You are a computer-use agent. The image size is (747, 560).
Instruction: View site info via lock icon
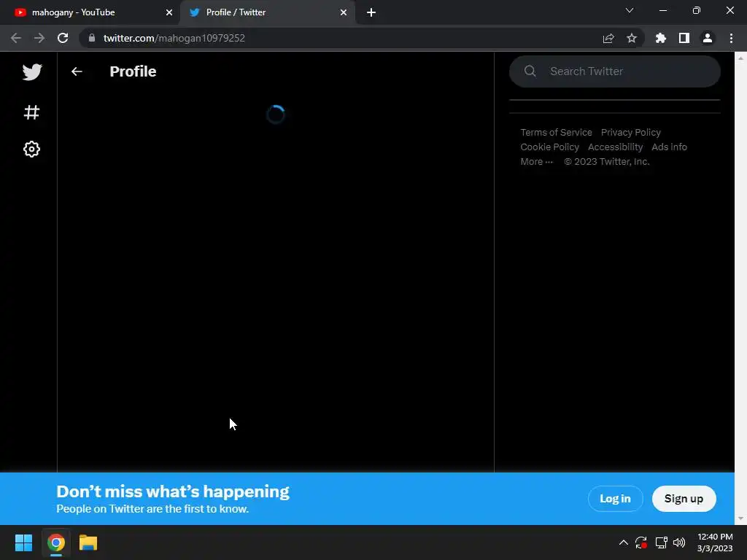(92, 38)
